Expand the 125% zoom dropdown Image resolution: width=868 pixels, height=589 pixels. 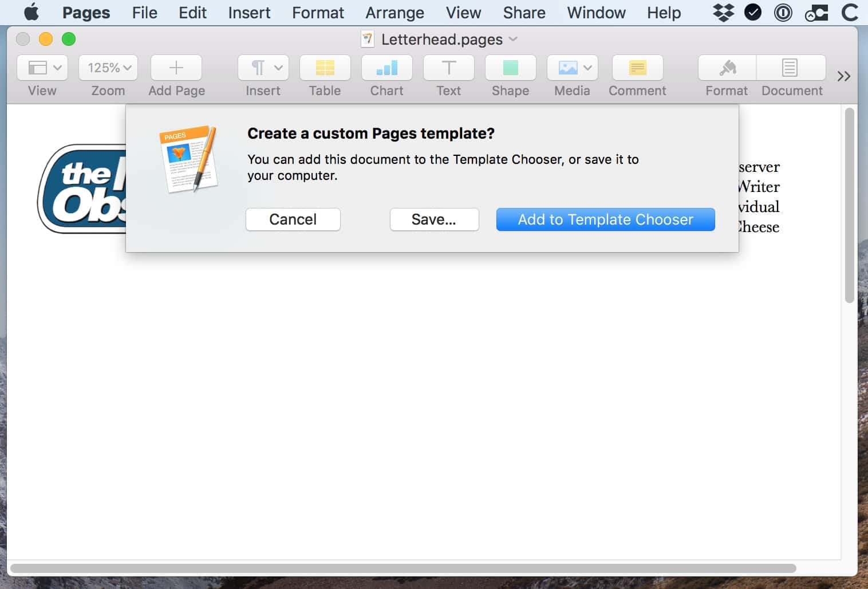(x=108, y=68)
